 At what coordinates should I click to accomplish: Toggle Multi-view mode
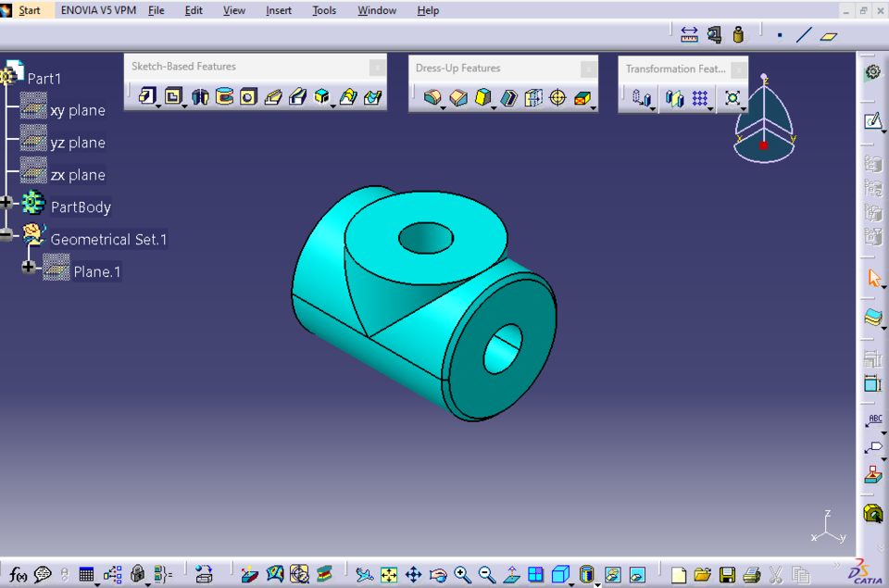tap(535, 574)
